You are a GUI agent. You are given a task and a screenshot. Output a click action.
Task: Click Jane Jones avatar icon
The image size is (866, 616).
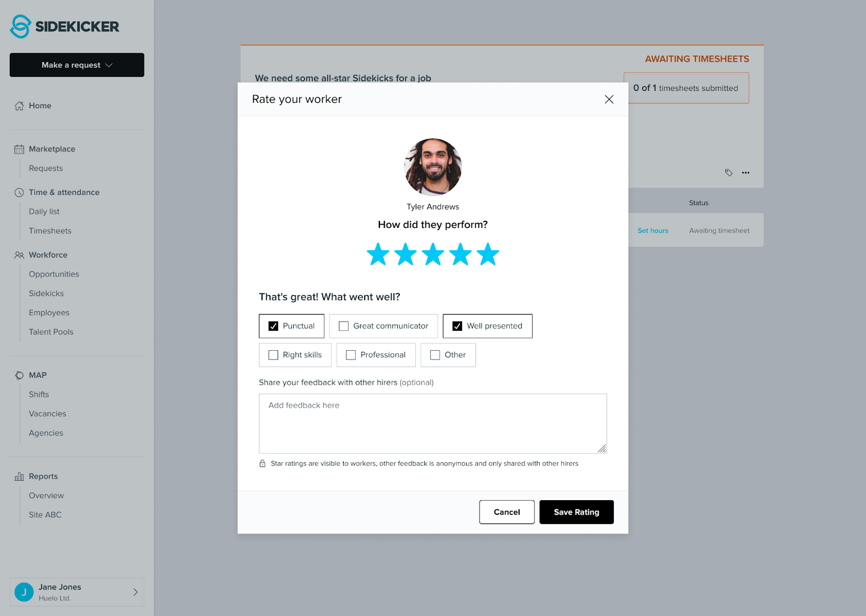(x=24, y=592)
